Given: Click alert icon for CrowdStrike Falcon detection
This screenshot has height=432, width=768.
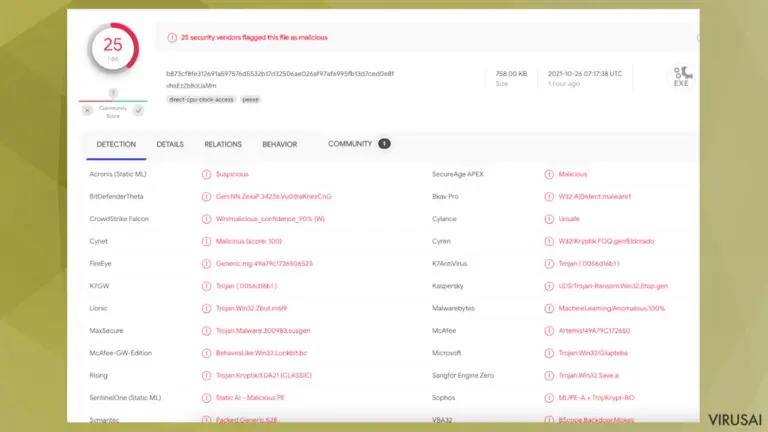Looking at the screenshot, I should (206, 219).
